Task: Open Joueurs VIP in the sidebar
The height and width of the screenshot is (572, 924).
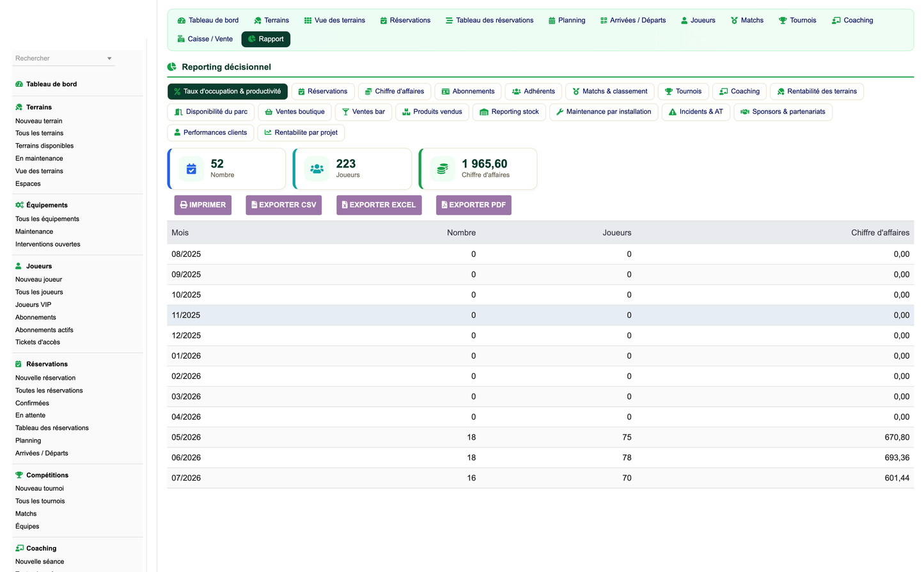Action: pos(33,305)
